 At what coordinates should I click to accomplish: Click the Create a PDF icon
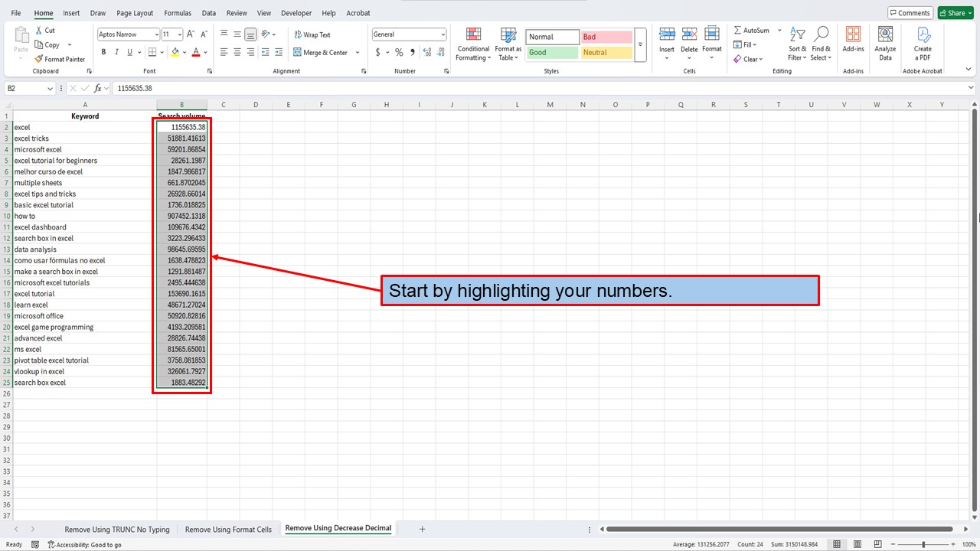pos(923,44)
